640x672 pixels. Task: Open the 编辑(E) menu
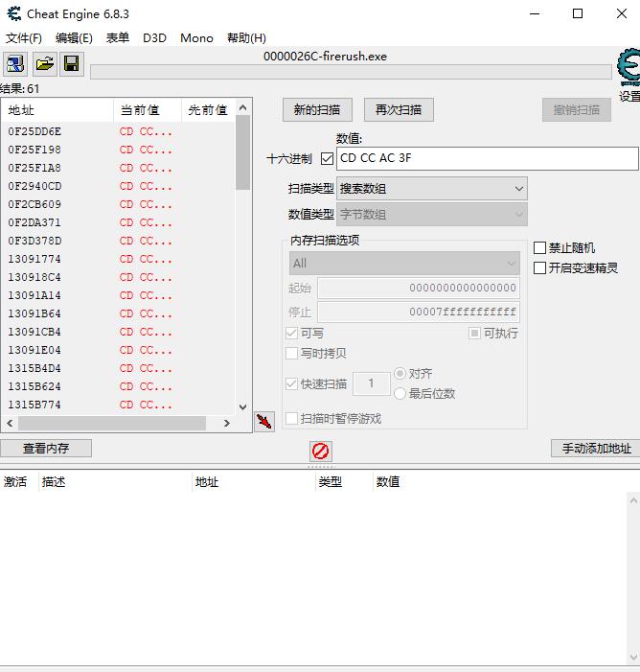(x=74, y=38)
